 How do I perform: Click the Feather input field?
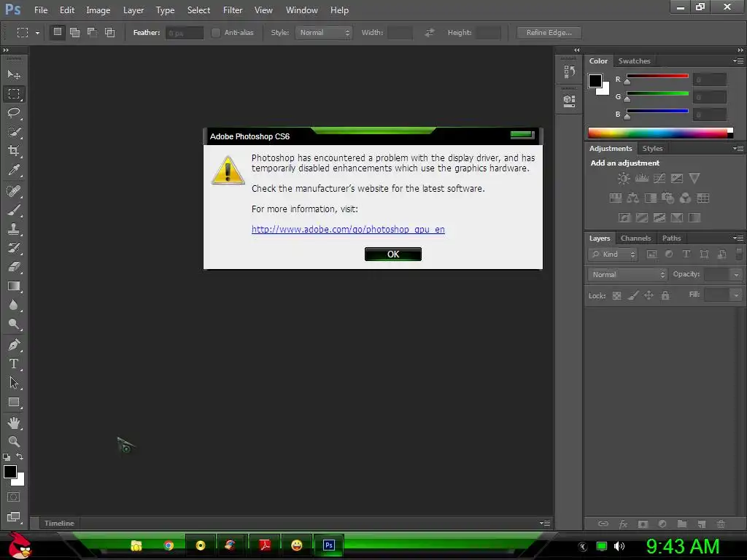[x=185, y=33]
